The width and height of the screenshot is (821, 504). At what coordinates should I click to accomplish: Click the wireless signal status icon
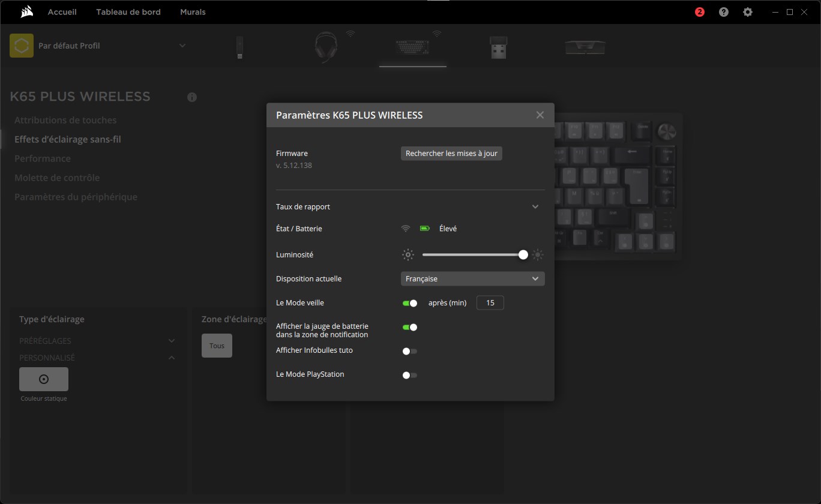pos(406,229)
